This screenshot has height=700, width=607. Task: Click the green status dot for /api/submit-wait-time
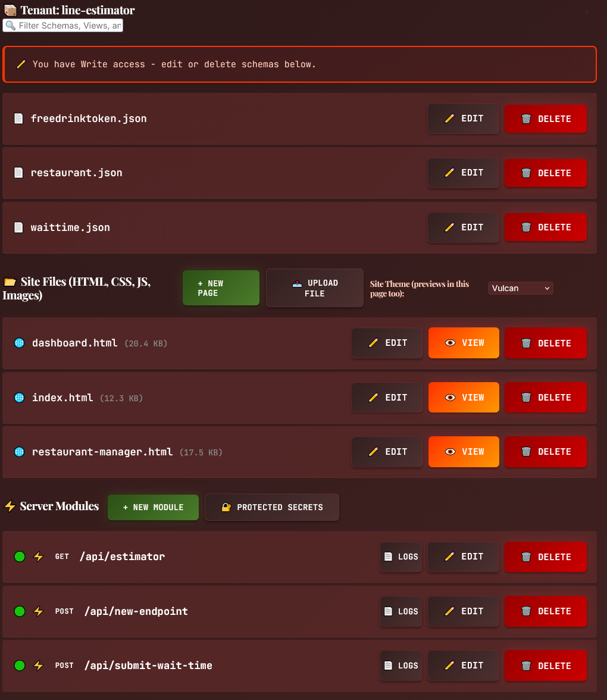coord(20,665)
